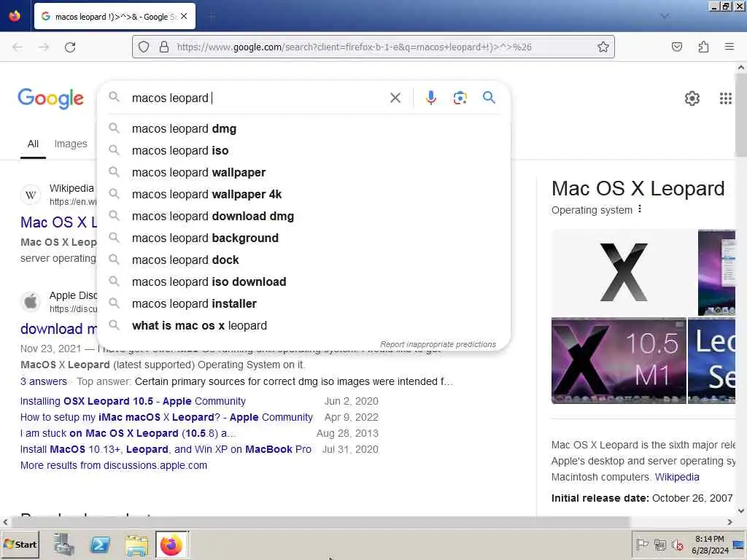The width and height of the screenshot is (747, 560).
Task: Click the Firefox back arrow
Action: (x=18, y=47)
